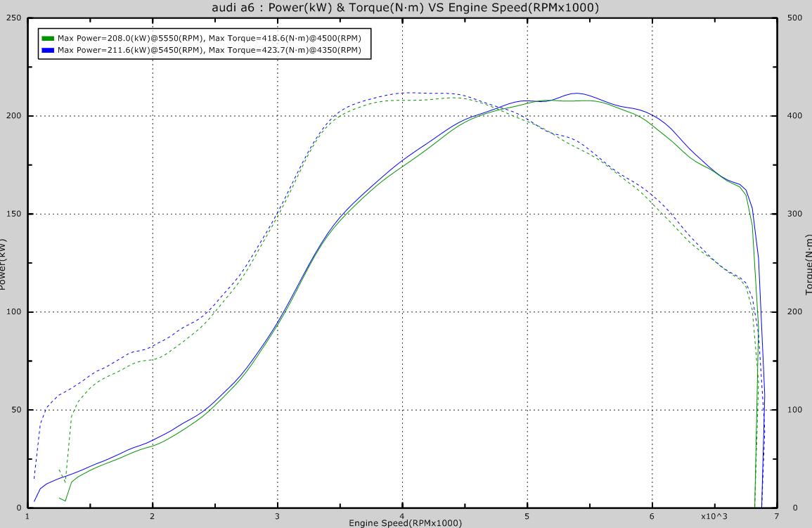
Task: Click the 7 tick on engine speed axis
Action: 777,516
